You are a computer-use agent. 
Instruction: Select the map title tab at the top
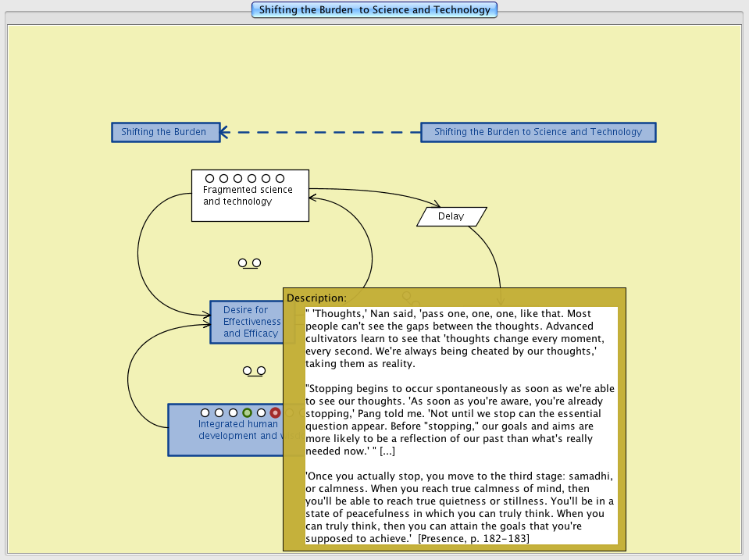(x=374, y=10)
